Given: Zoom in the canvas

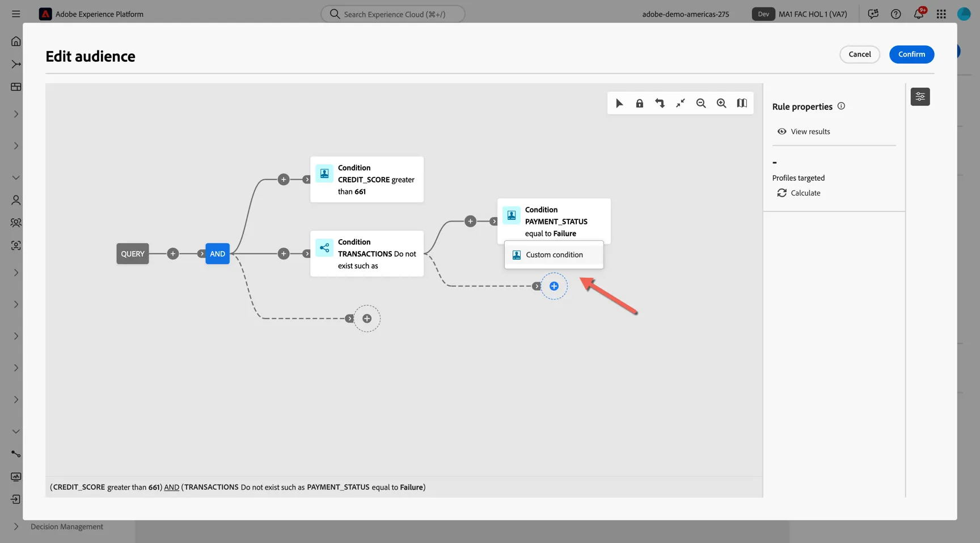Looking at the screenshot, I should [x=721, y=103].
